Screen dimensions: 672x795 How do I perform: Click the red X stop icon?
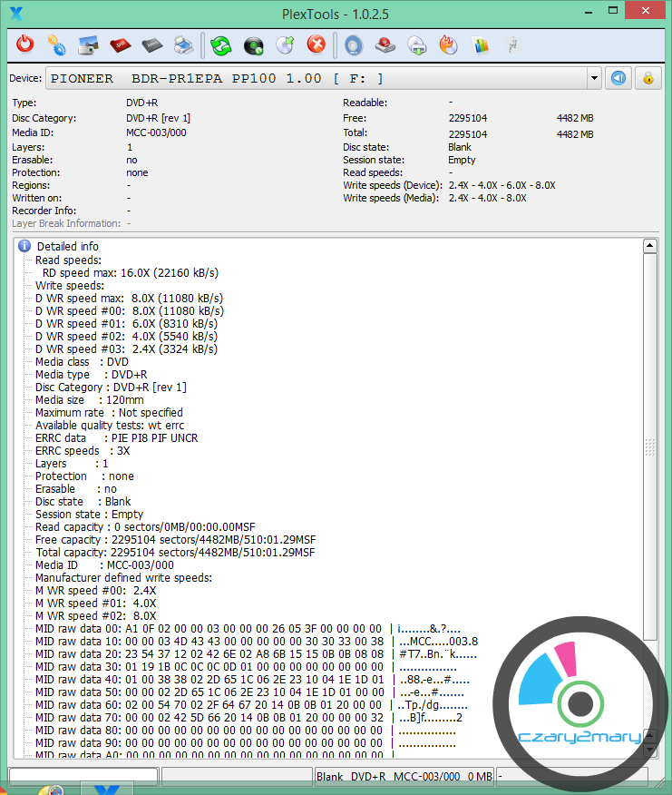(x=316, y=44)
